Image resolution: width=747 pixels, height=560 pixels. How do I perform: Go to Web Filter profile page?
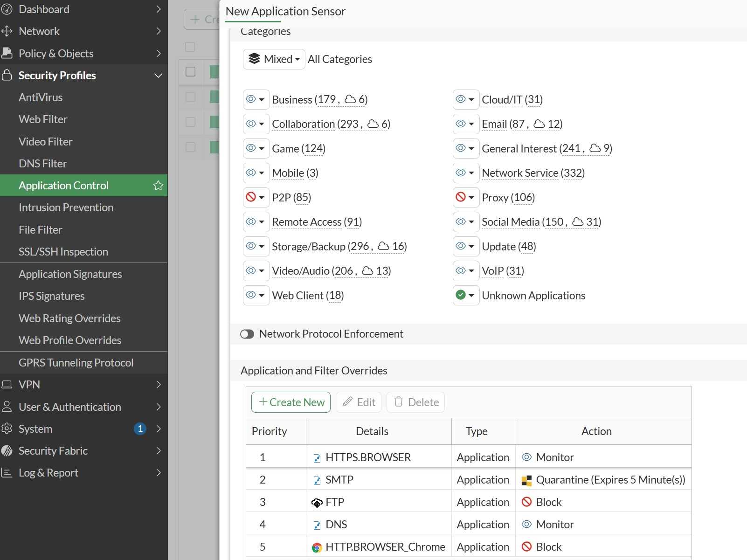click(x=43, y=119)
